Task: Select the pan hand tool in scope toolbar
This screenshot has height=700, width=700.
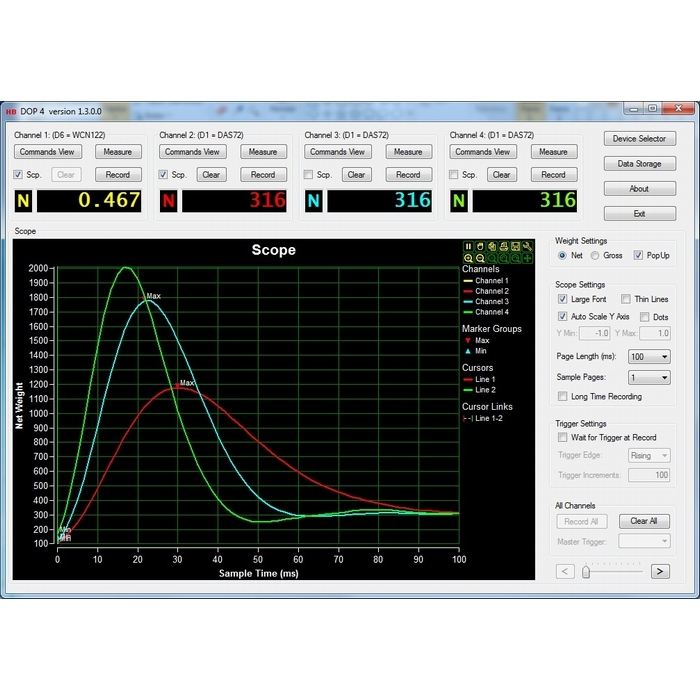Action: (479, 246)
